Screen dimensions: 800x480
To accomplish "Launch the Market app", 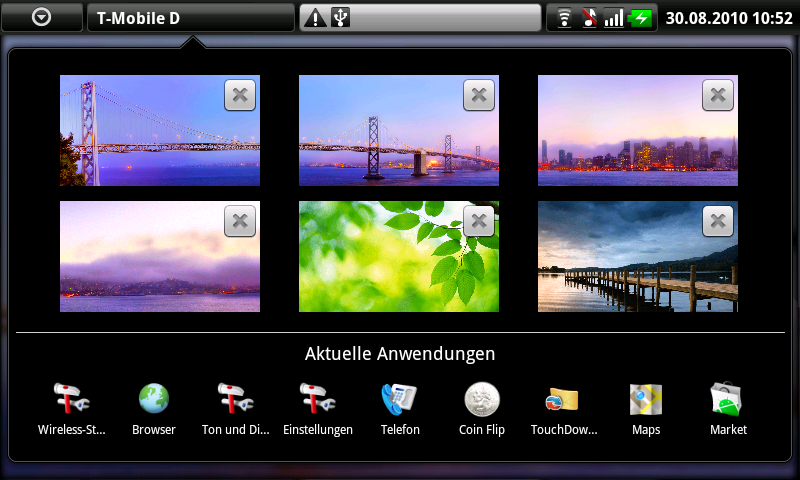I will click(x=728, y=401).
